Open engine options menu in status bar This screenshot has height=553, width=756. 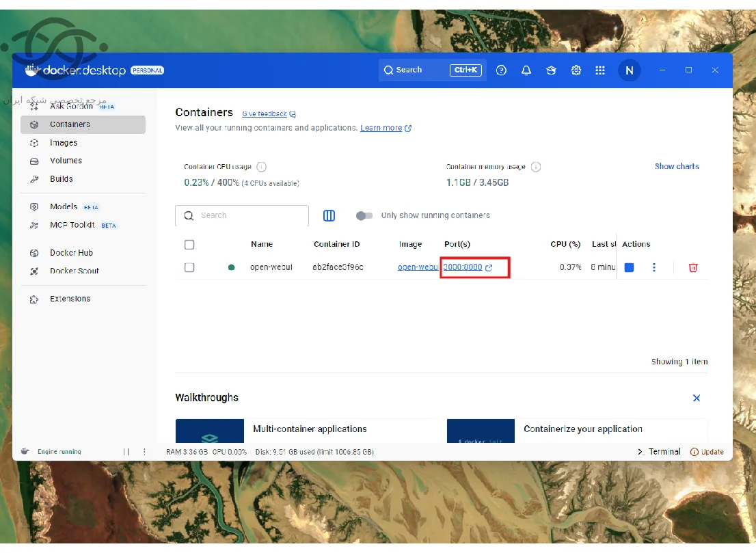coord(145,452)
